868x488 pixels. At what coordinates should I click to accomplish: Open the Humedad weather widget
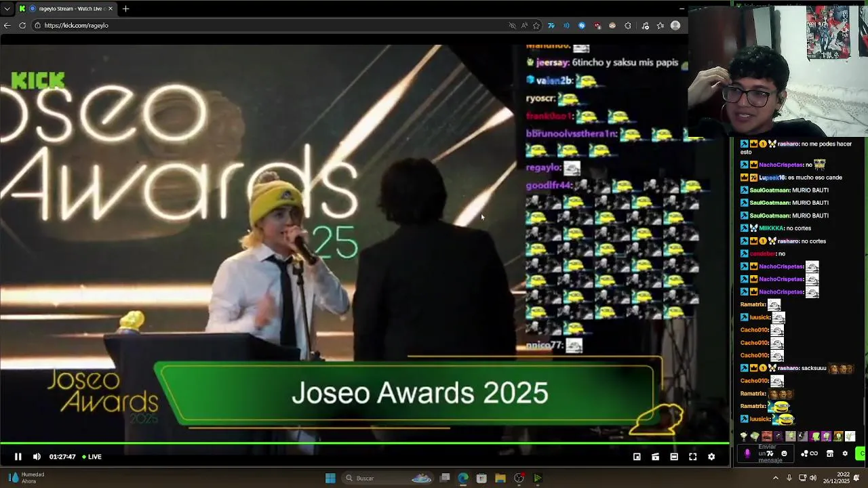click(x=26, y=478)
